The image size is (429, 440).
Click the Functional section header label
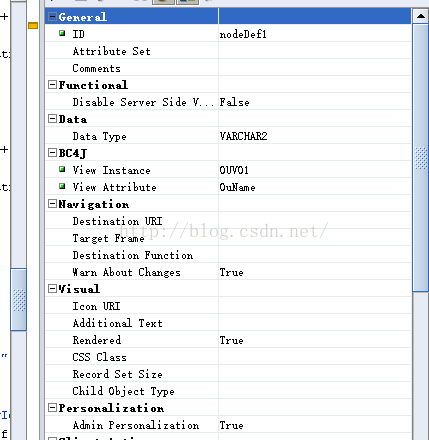[93, 85]
